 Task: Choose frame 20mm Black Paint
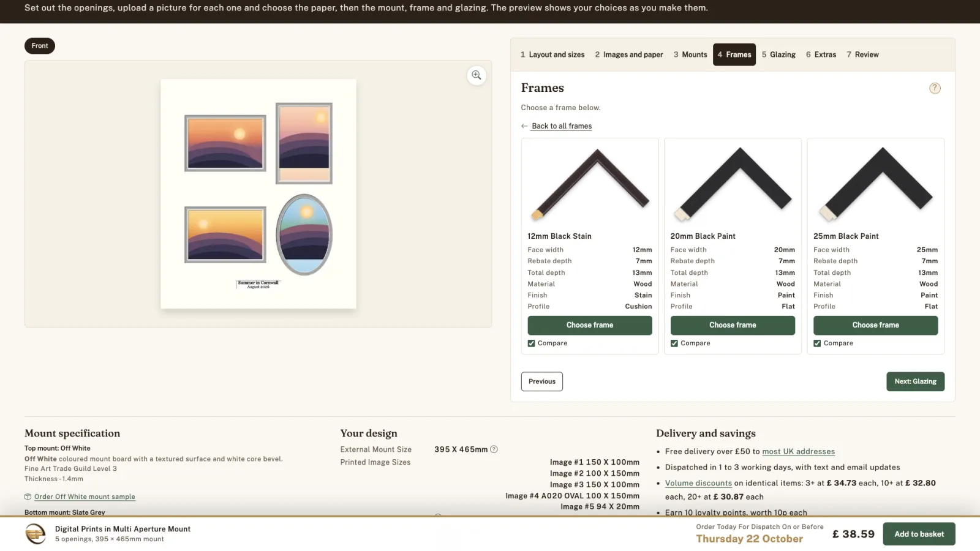point(733,325)
